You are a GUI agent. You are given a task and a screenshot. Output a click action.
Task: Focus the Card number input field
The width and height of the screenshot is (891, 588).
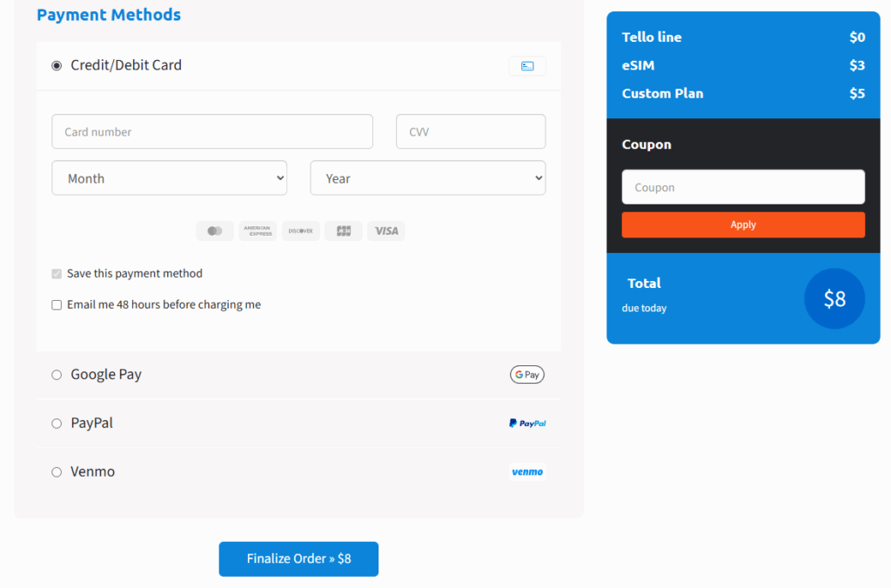point(212,132)
